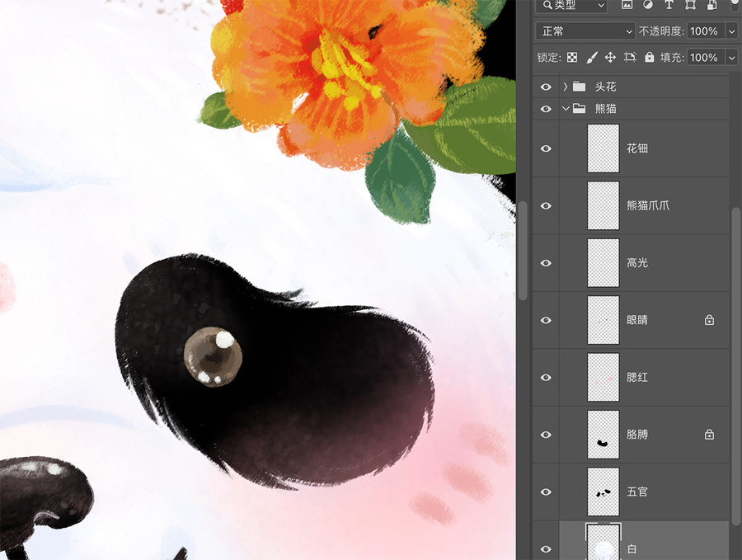The width and height of the screenshot is (742, 560).
Task: Select the 腮红 layer thumbnail
Action: click(x=603, y=378)
